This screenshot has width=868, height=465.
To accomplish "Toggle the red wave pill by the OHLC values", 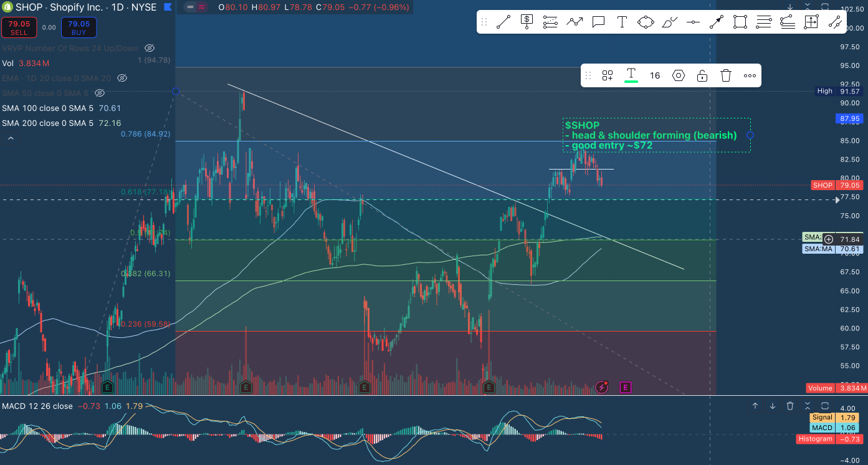I will pyautogui.click(x=202, y=7).
